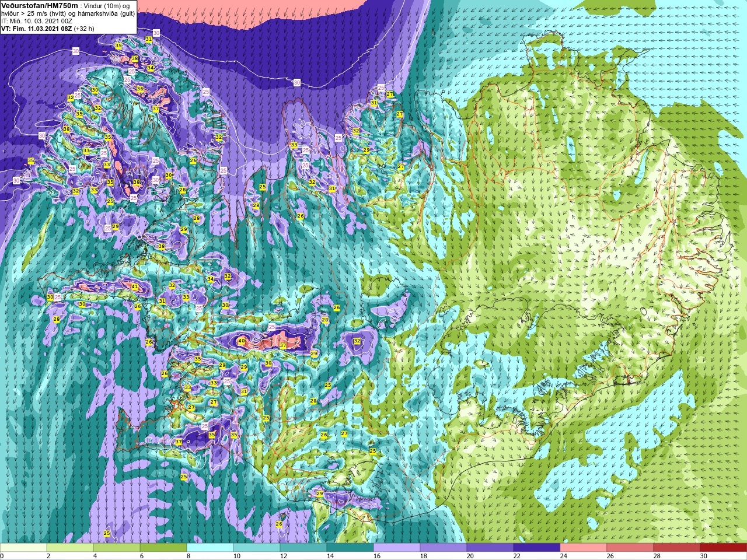Click the "Vindur (10m) og" description text
This screenshot has width=747, height=560.
(107, 6)
